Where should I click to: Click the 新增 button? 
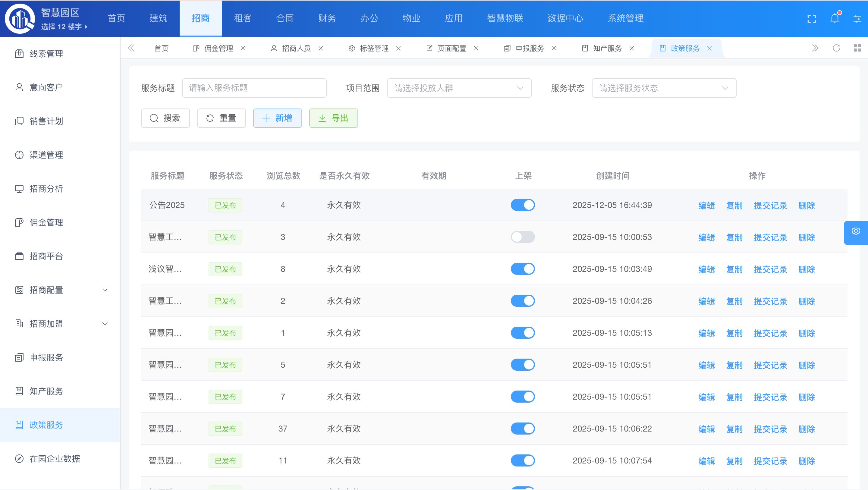click(277, 118)
